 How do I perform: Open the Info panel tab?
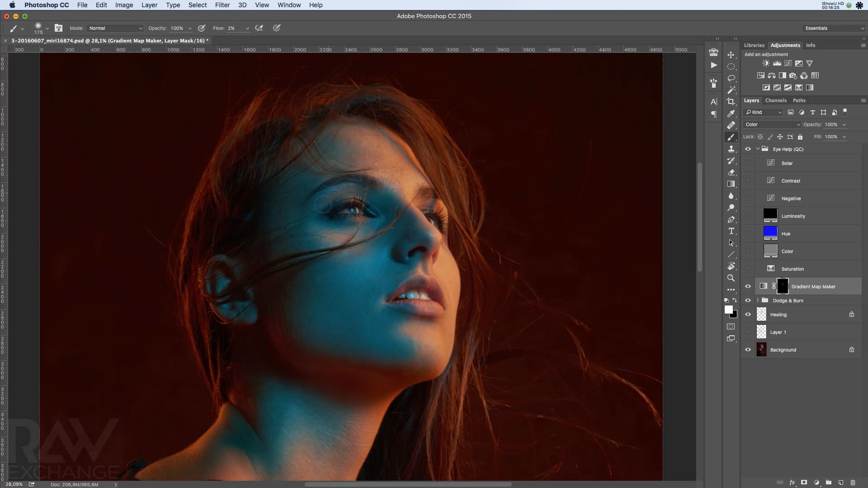point(811,45)
